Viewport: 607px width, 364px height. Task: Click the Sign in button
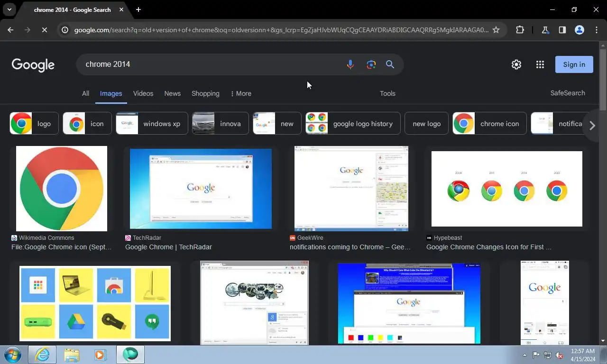click(x=574, y=64)
